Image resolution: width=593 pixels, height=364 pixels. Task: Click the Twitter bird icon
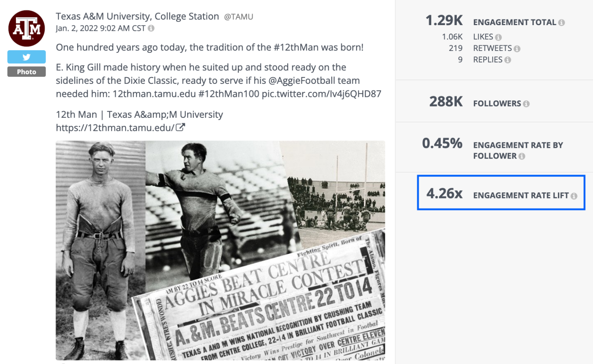[26, 57]
